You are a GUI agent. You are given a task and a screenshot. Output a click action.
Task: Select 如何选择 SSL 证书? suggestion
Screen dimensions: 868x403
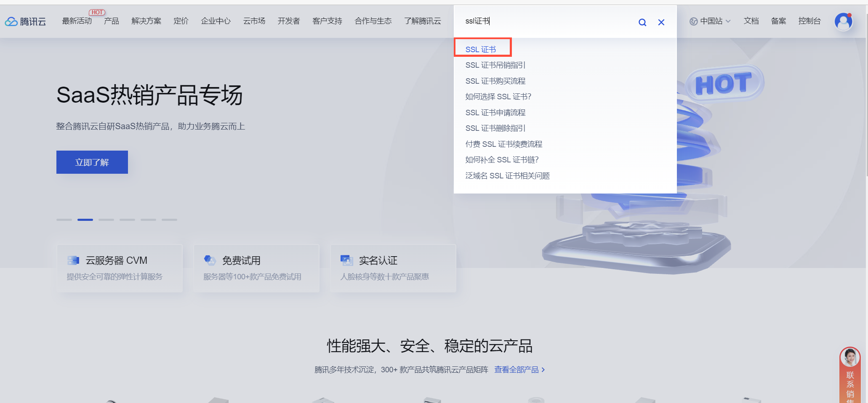coord(498,97)
